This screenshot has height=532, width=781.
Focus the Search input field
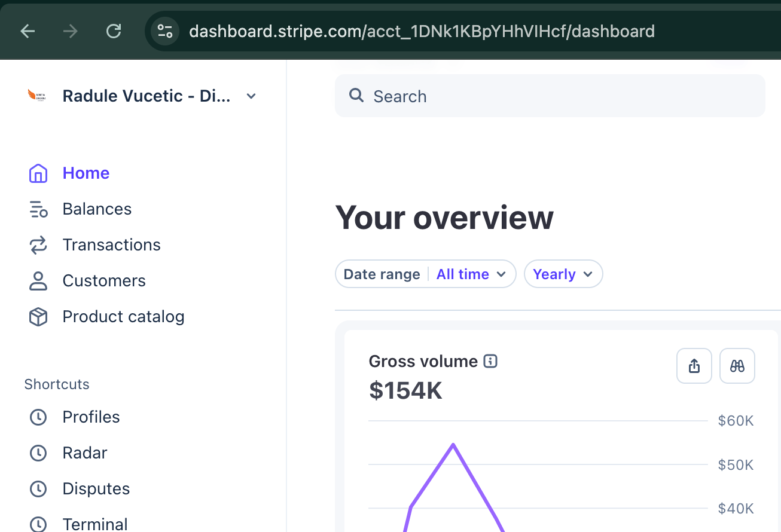click(550, 96)
